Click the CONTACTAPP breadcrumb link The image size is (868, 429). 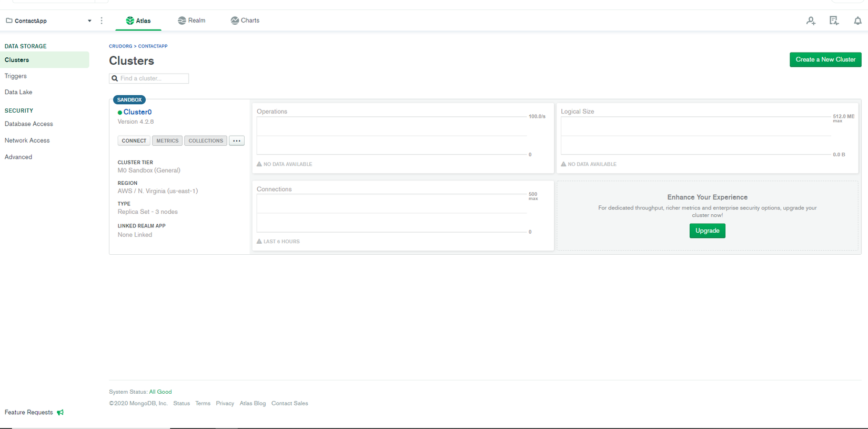pyautogui.click(x=153, y=46)
